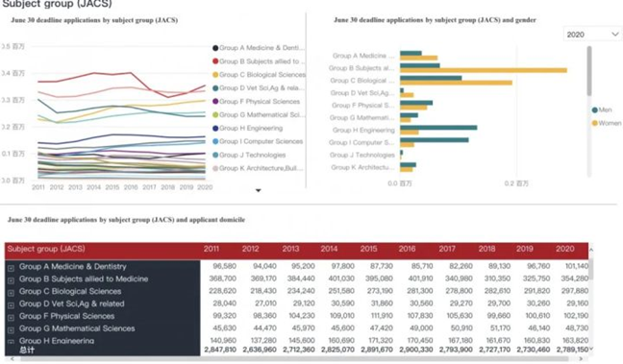Click table's horizontal scroll right arrow
This screenshot has width=623, height=364.
point(581,359)
